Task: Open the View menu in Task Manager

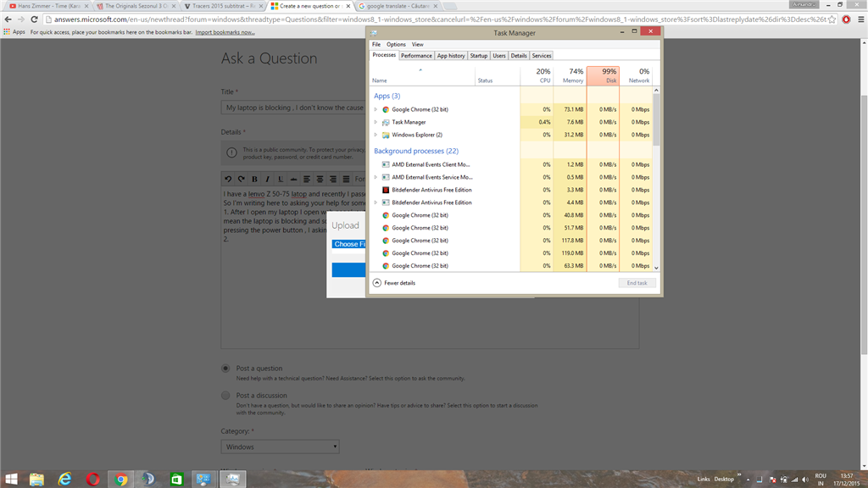Action: (x=417, y=44)
